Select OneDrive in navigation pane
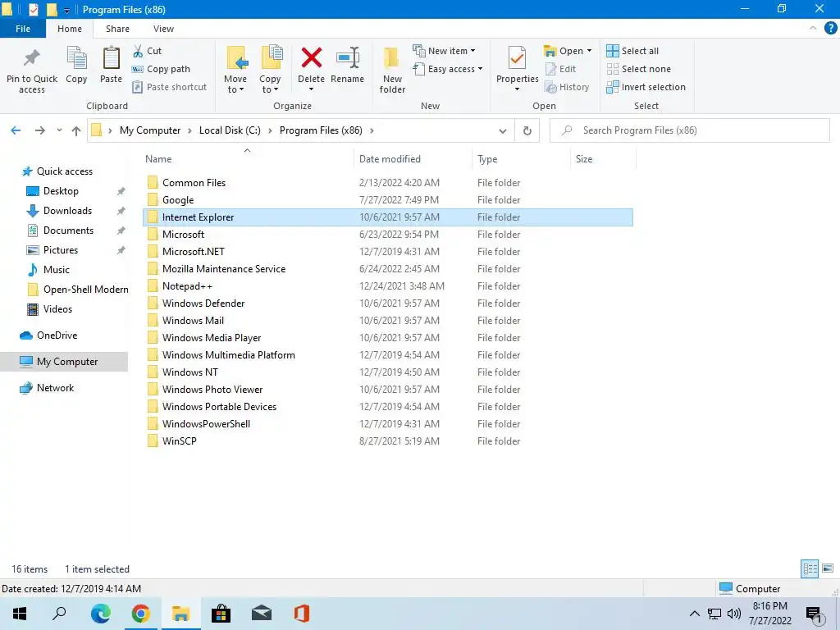 coord(57,336)
